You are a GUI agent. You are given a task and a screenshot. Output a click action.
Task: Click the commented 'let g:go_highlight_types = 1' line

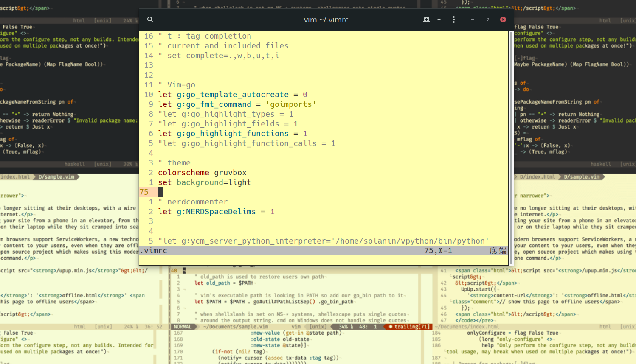point(226,114)
